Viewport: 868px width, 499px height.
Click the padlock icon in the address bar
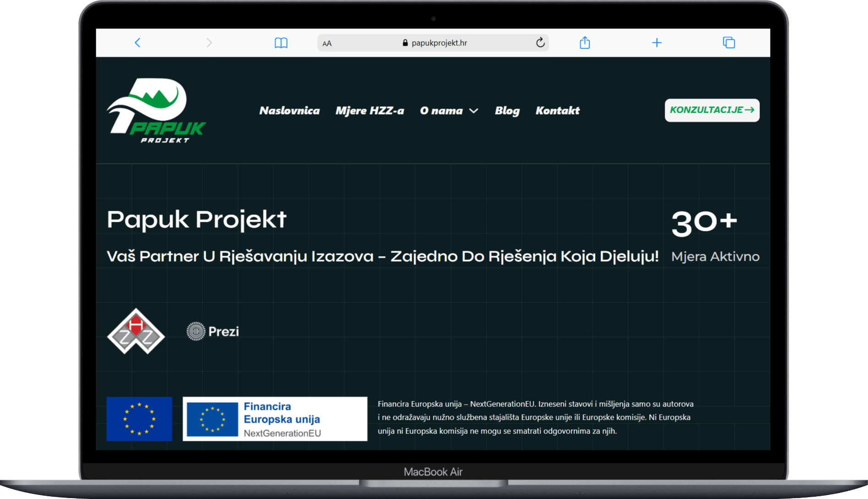405,43
